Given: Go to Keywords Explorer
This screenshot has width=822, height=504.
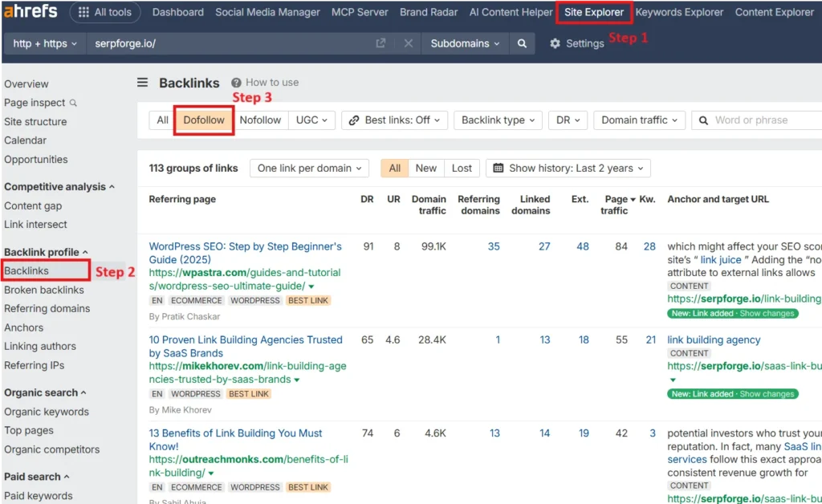Looking at the screenshot, I should [679, 12].
